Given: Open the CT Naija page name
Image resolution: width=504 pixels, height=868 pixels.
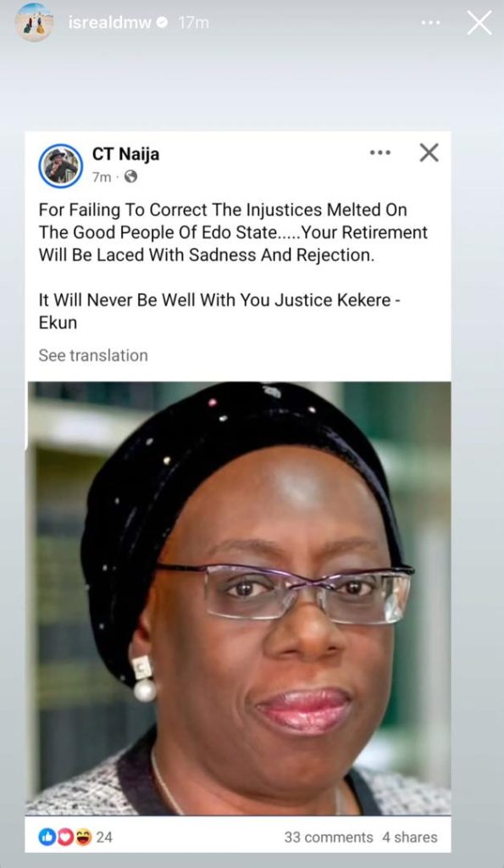Looking at the screenshot, I should [x=125, y=153].
